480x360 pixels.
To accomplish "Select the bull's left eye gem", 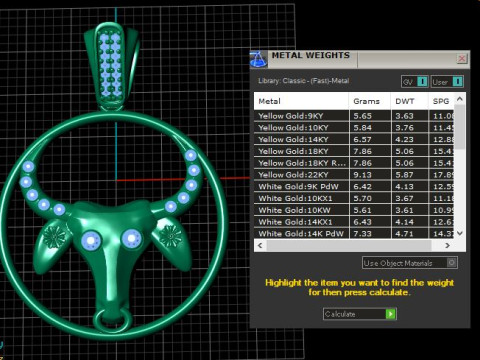I will click(91, 240).
